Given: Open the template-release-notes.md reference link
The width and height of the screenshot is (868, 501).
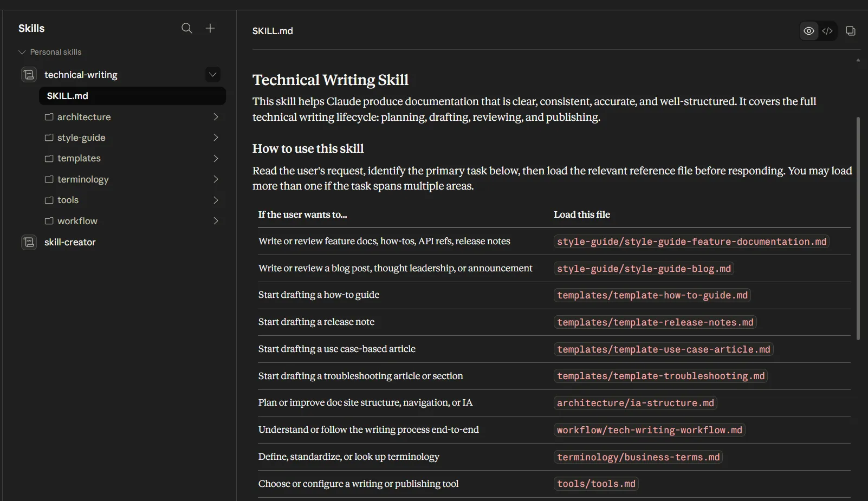Looking at the screenshot, I should coord(655,322).
